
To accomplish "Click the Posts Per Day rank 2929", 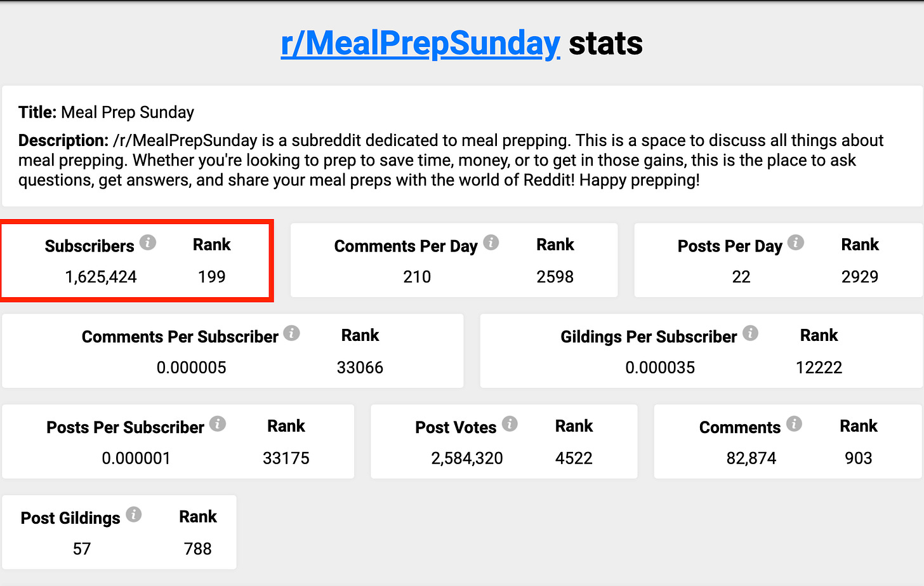I will pos(860,277).
